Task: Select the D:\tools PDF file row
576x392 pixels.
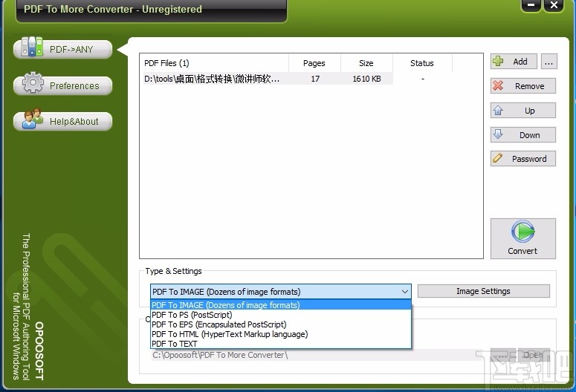Action: pos(268,79)
